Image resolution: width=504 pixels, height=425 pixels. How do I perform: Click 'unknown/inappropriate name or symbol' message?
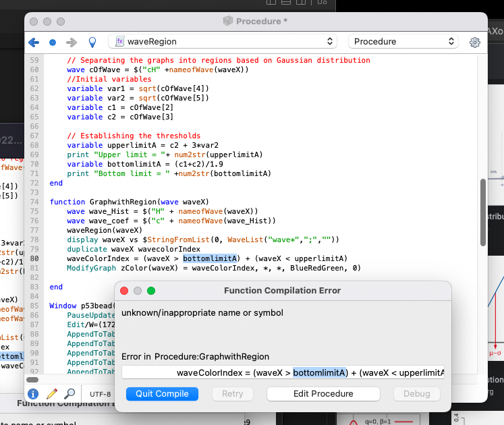pos(202,313)
